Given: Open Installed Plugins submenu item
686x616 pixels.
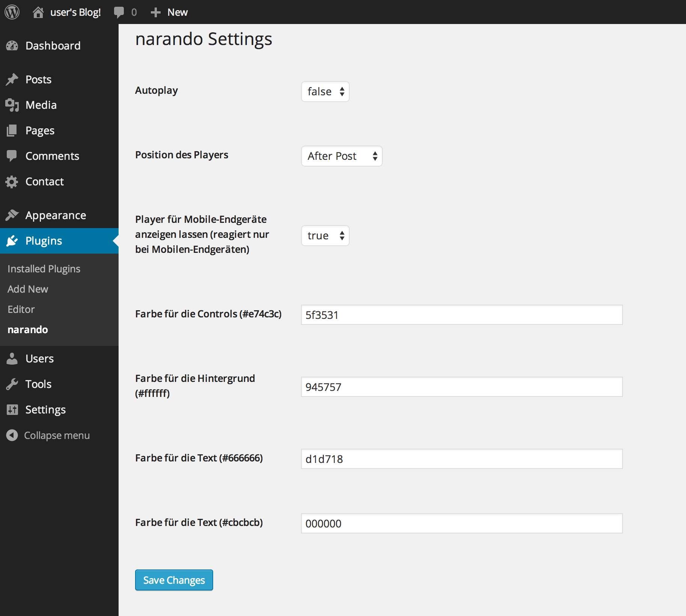Looking at the screenshot, I should pyautogui.click(x=44, y=269).
